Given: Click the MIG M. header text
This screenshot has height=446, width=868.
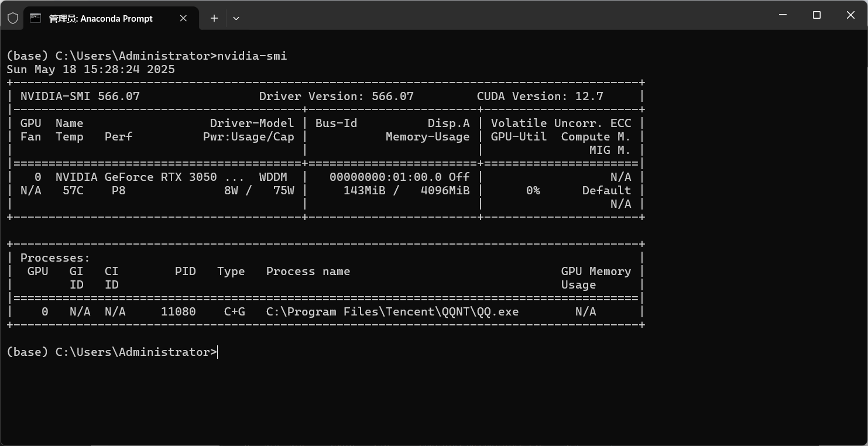Looking at the screenshot, I should 610,150.
